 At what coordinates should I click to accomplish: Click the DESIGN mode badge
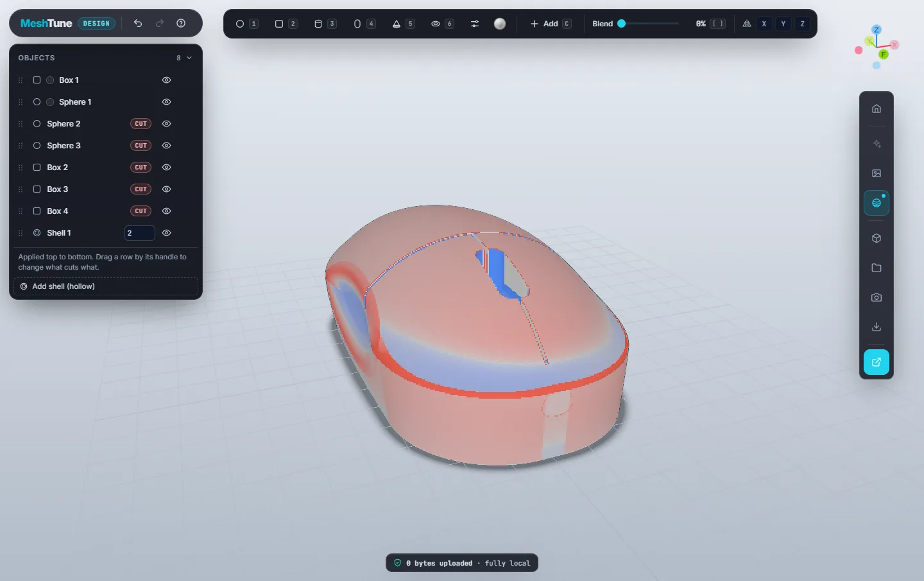point(96,24)
